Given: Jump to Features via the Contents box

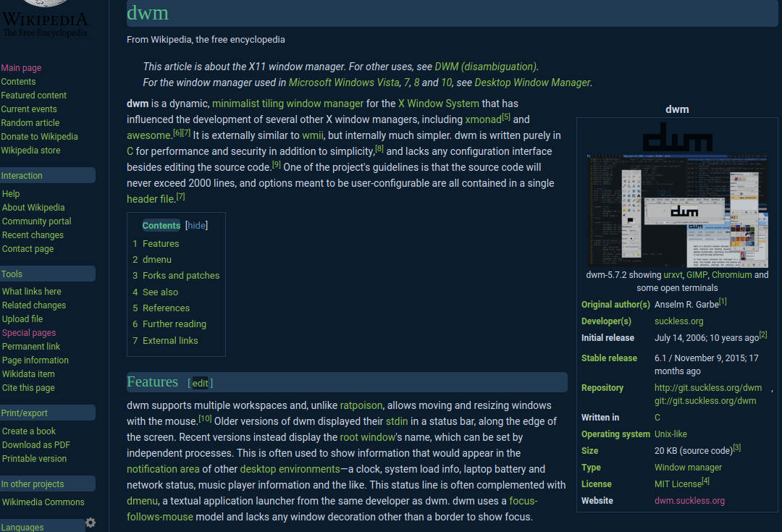Looking at the screenshot, I should (162, 243).
